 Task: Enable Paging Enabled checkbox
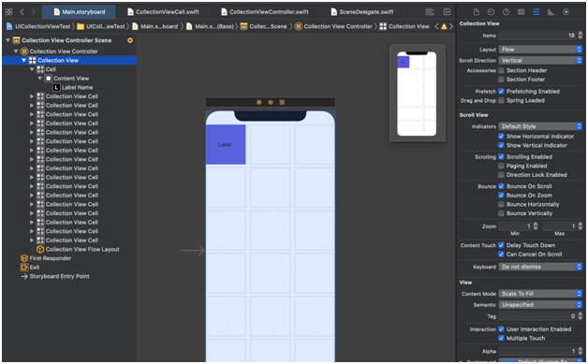501,166
